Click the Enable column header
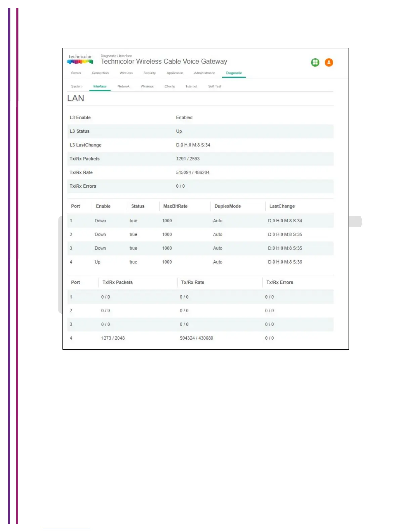 coord(103,206)
